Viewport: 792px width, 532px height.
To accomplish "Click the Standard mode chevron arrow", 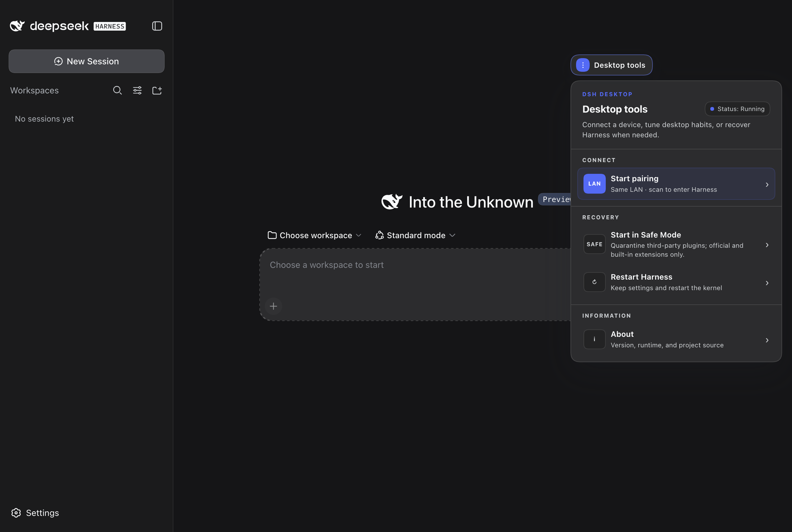I will (x=452, y=235).
